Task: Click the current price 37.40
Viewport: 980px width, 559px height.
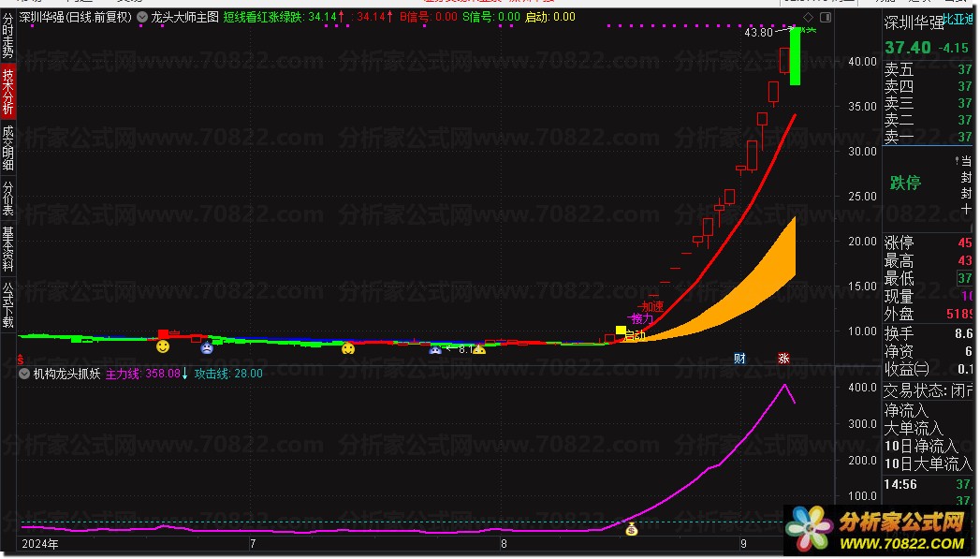Action: [908, 48]
